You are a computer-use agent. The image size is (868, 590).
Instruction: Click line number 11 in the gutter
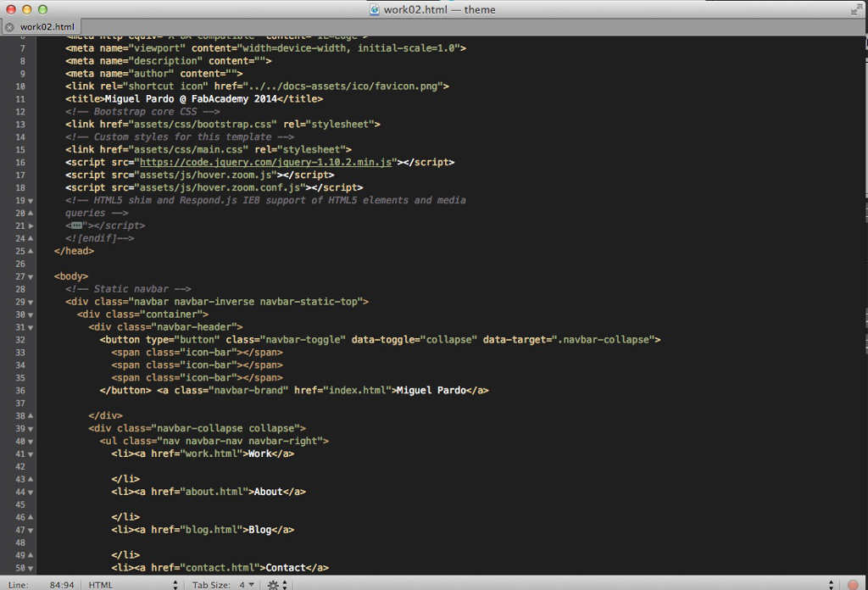(x=20, y=99)
